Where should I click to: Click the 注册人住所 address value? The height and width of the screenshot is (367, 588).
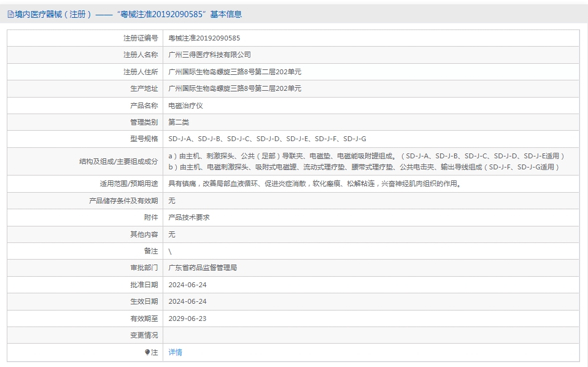pos(234,72)
